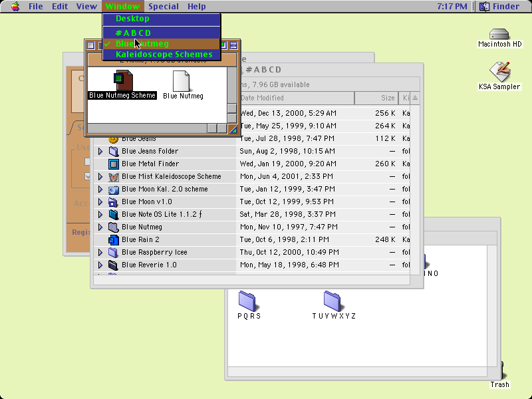
Task: Click the 112 K size cell
Action: (385, 138)
